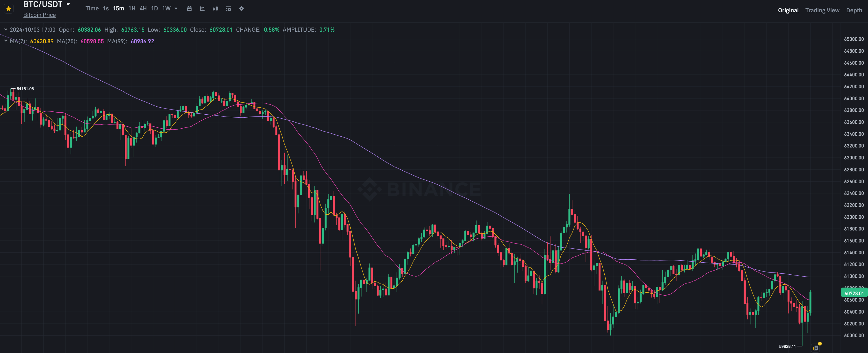Image resolution: width=868 pixels, height=353 pixels.
Task: Switch to the Trading View chart
Action: [x=822, y=10]
